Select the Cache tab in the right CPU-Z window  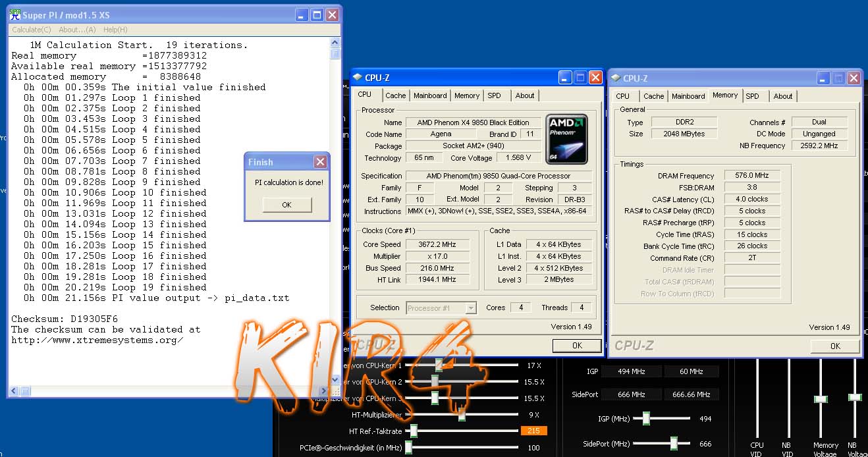pos(654,96)
